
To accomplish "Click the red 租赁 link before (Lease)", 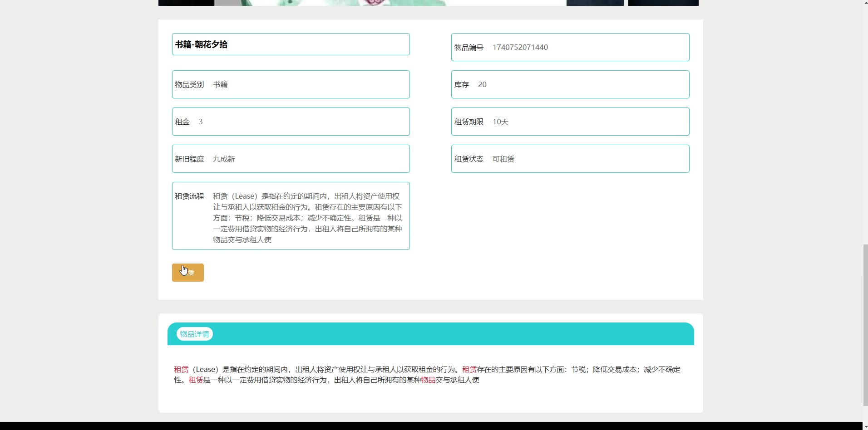I will [x=181, y=370].
